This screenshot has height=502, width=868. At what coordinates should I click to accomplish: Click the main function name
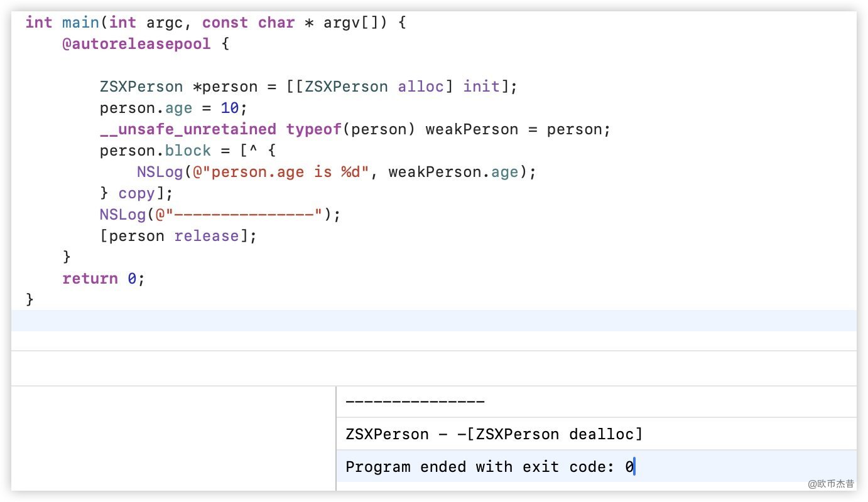(80, 23)
